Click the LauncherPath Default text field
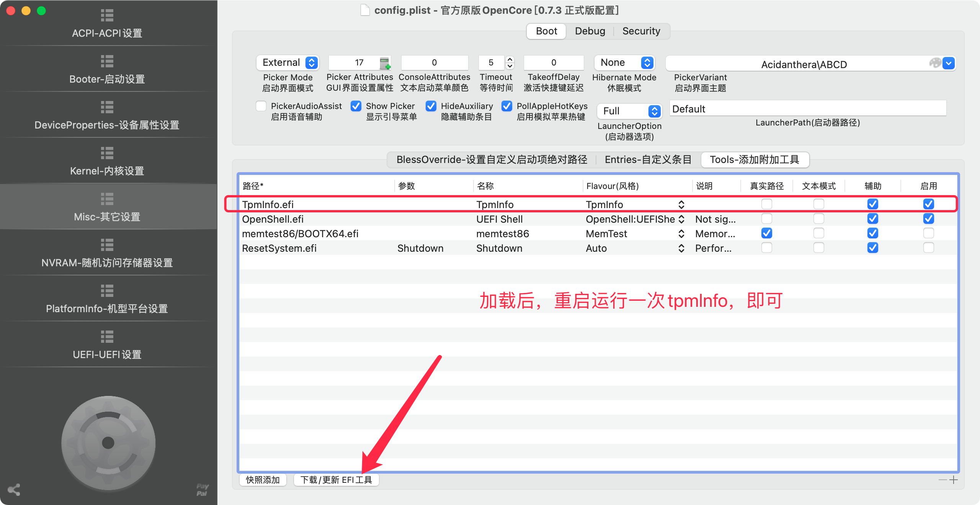The width and height of the screenshot is (980, 505). coord(808,109)
